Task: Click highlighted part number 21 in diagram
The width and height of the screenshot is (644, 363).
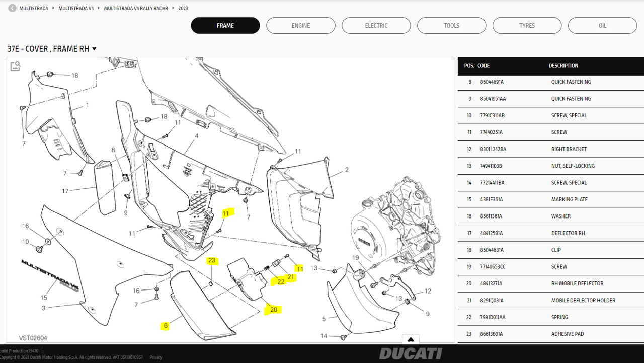Action: tap(291, 277)
